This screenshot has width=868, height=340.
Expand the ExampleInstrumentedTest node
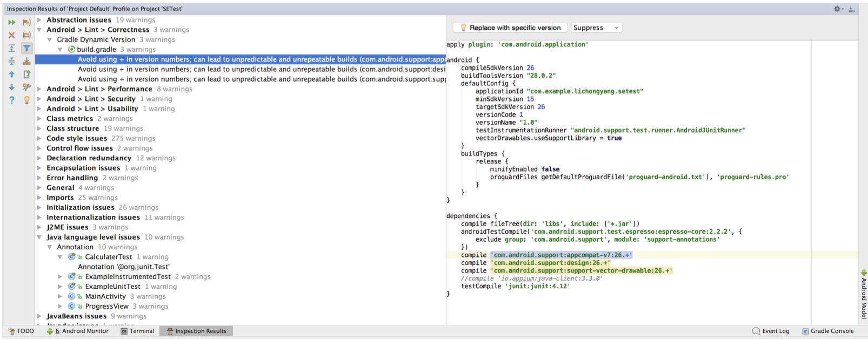coord(60,276)
